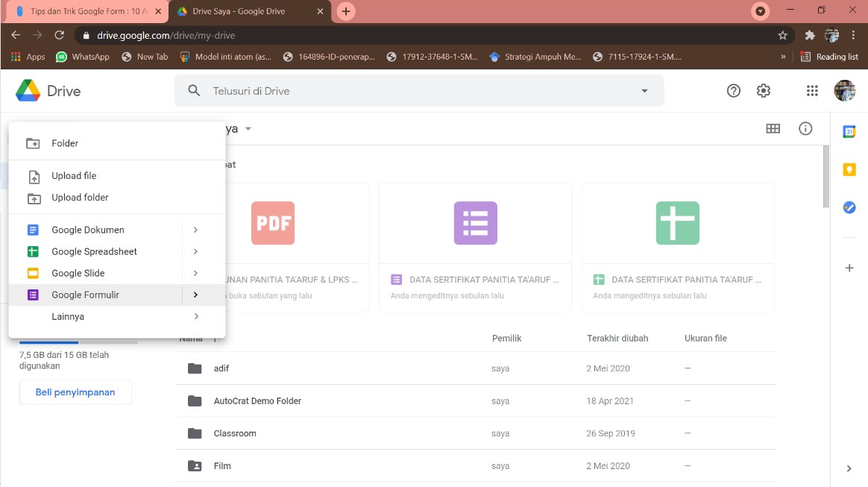868x487 pixels.
Task: Open Google Tasks from side panel
Action: click(849, 207)
